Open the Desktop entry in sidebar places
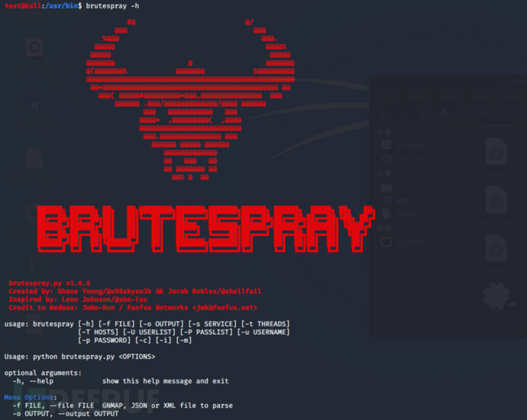527x420 pixels. point(403,201)
